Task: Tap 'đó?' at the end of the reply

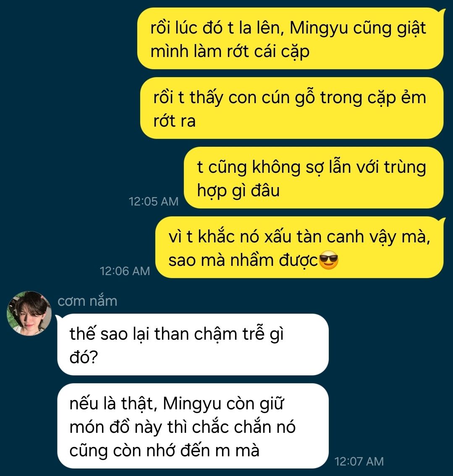Action: [x=84, y=357]
